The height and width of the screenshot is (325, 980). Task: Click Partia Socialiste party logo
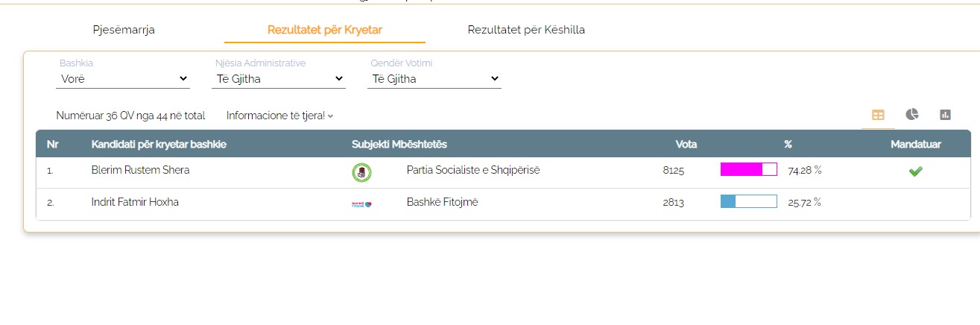(361, 172)
